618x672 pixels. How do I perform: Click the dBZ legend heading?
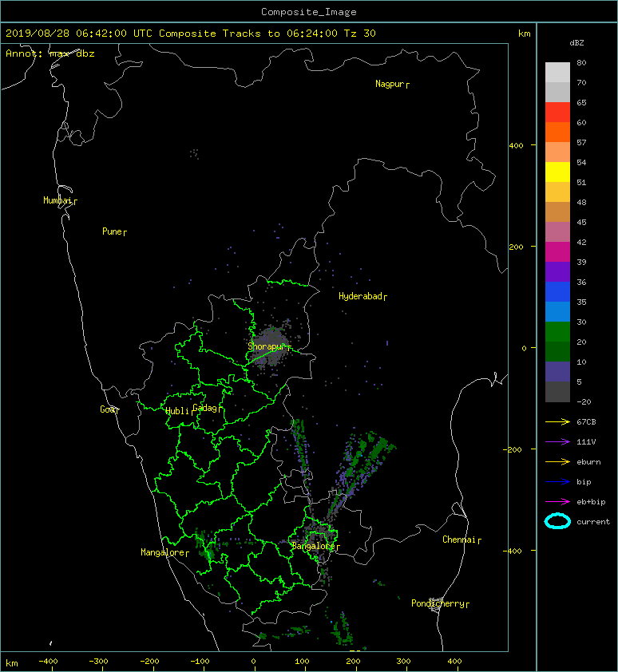[576, 43]
